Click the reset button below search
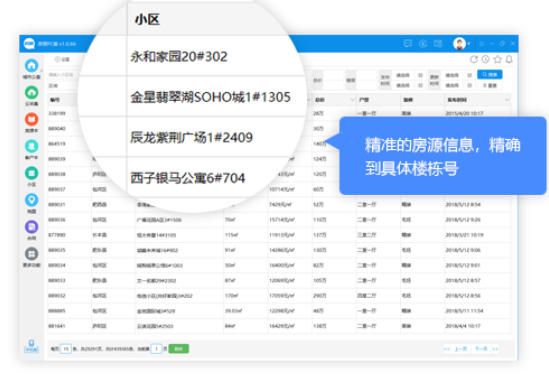 point(489,85)
